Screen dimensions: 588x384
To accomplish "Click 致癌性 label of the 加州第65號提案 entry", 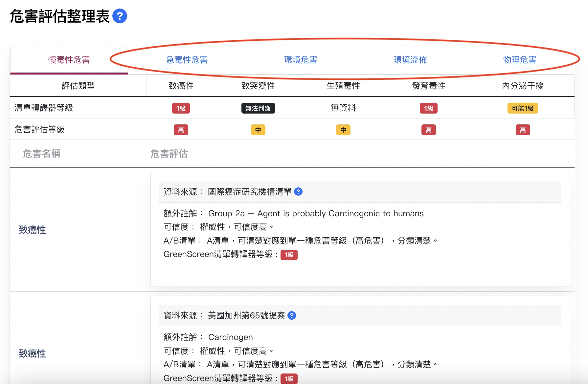I will tap(32, 353).
